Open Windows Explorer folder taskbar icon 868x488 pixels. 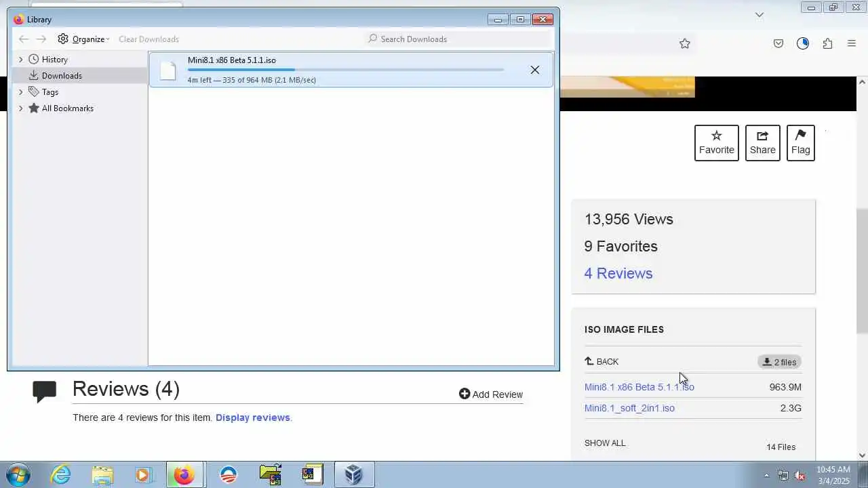pyautogui.click(x=102, y=475)
